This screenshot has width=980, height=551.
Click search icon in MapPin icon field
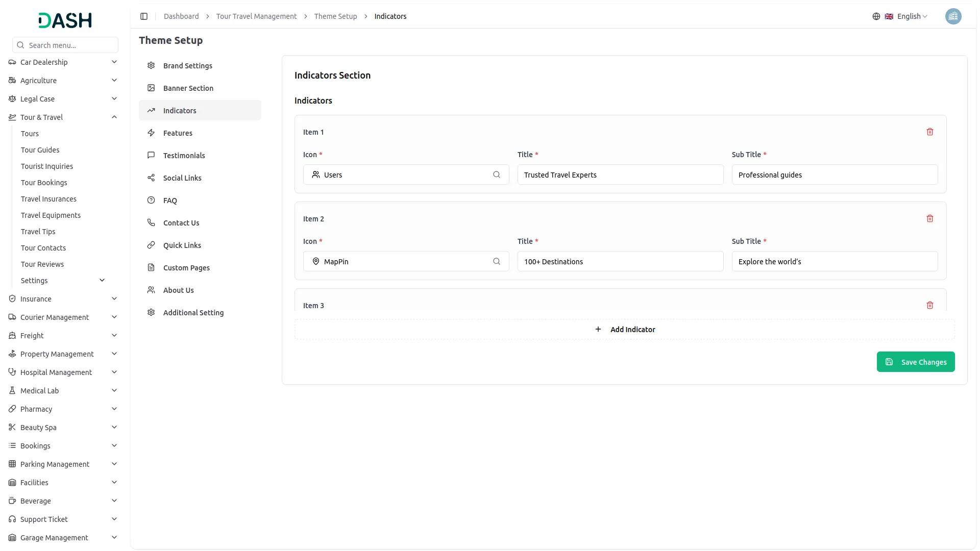tap(496, 262)
